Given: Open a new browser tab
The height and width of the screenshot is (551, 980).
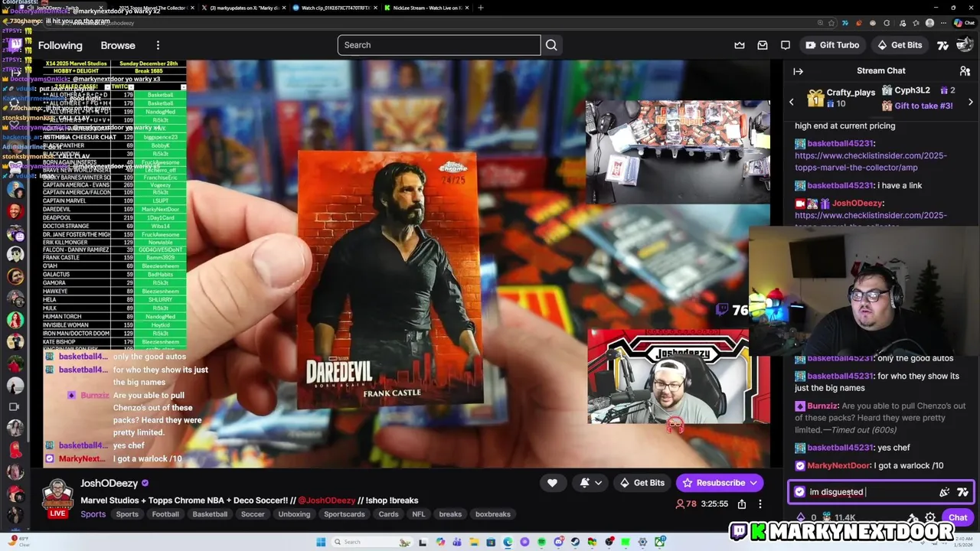Looking at the screenshot, I should point(480,8).
